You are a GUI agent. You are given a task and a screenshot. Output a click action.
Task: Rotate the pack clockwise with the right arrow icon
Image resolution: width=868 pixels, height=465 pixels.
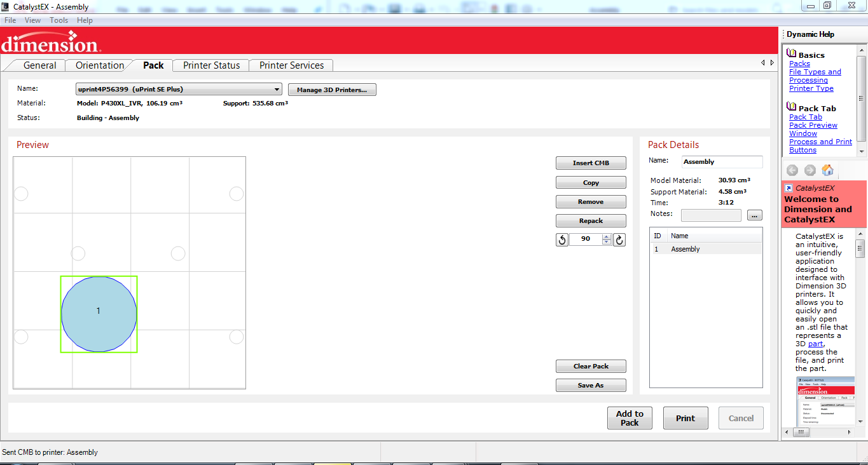click(619, 239)
